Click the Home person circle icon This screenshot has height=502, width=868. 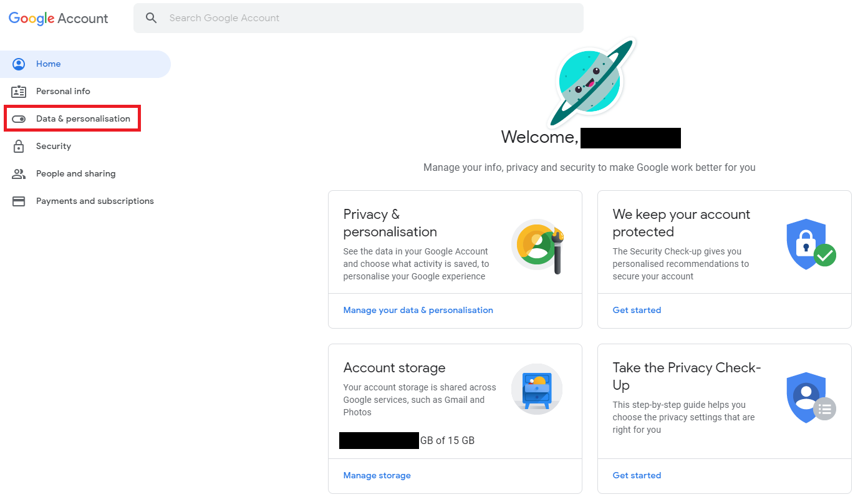(x=19, y=64)
